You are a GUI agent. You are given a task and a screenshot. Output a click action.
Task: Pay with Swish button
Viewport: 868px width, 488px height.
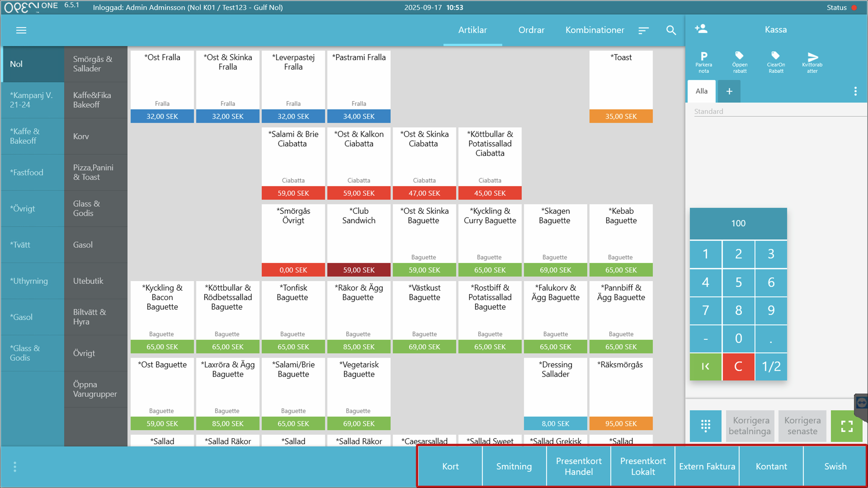[835, 466]
